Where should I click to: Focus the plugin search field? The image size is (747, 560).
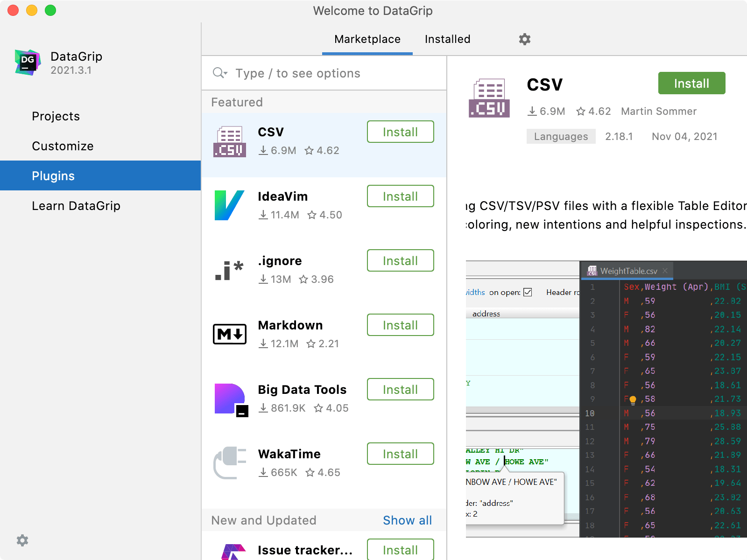pyautogui.click(x=324, y=73)
